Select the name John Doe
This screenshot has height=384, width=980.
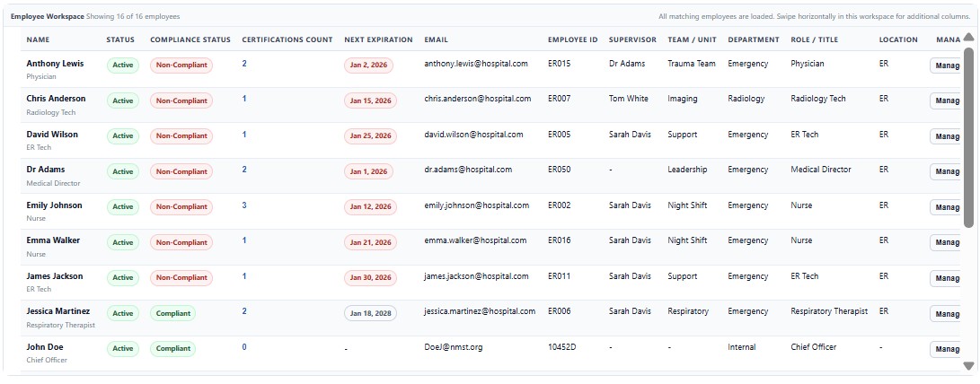(44, 347)
